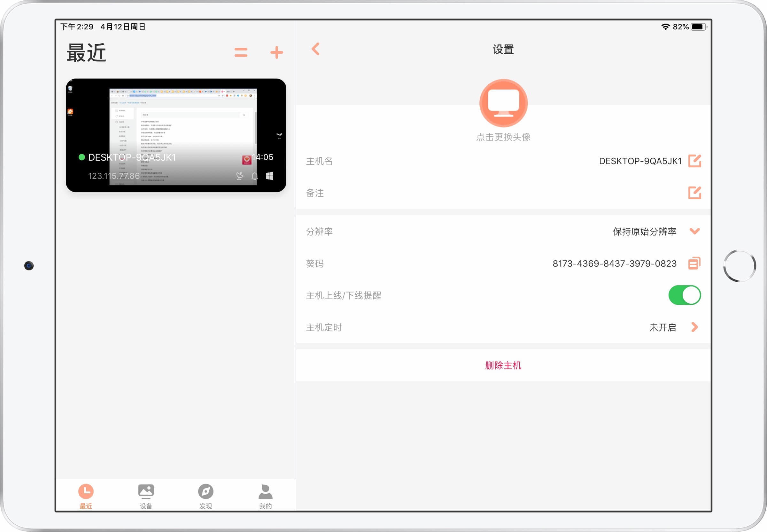
Task: Click the bell icon on host card
Action: coord(255,176)
